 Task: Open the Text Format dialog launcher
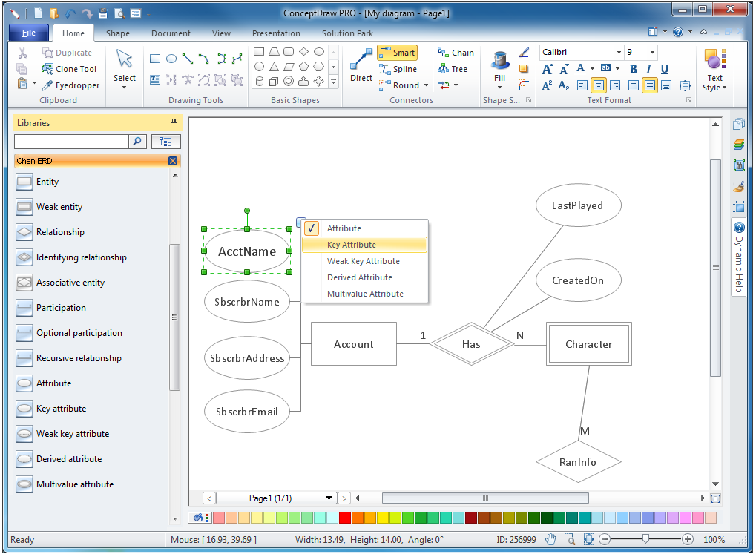tap(689, 100)
